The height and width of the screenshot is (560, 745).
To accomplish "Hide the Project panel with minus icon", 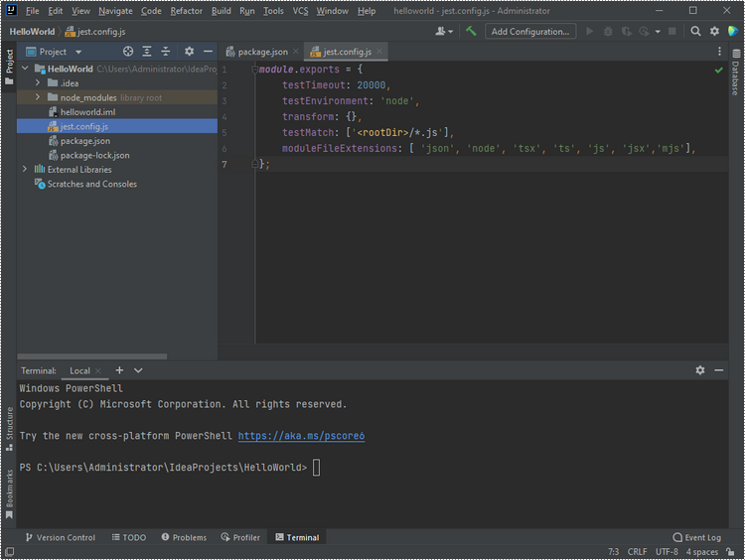I will 208,52.
